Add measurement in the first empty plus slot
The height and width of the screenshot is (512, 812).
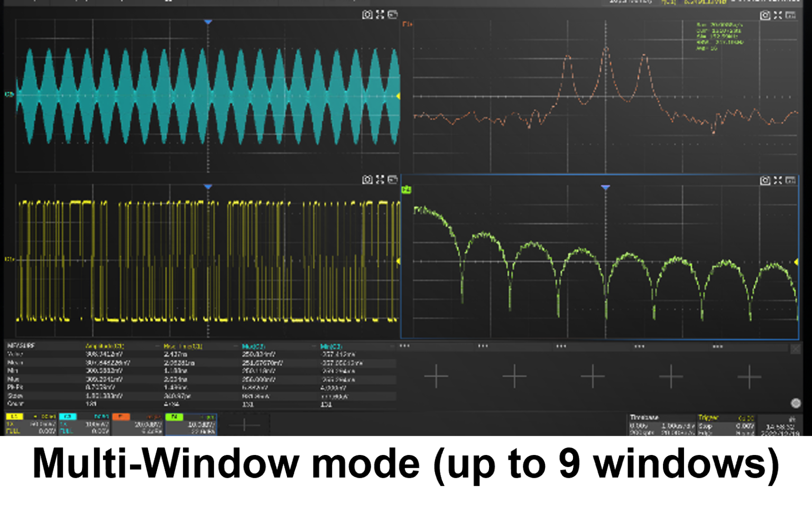[436, 376]
